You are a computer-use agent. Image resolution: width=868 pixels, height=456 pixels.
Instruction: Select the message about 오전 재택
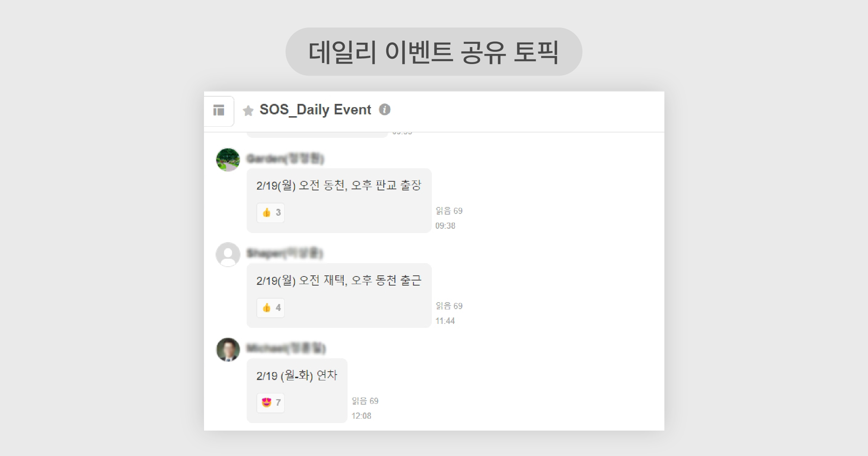pos(339,280)
